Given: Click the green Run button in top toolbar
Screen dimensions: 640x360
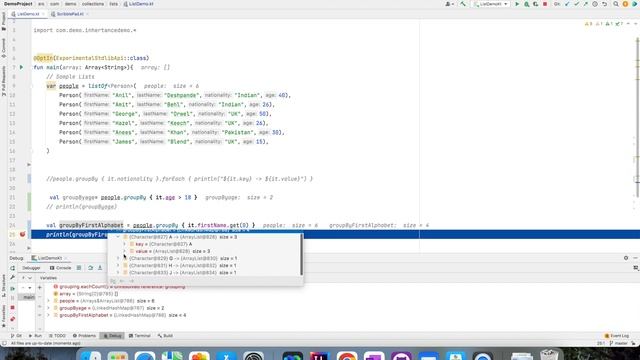Looking at the screenshot, I should coord(517,4).
